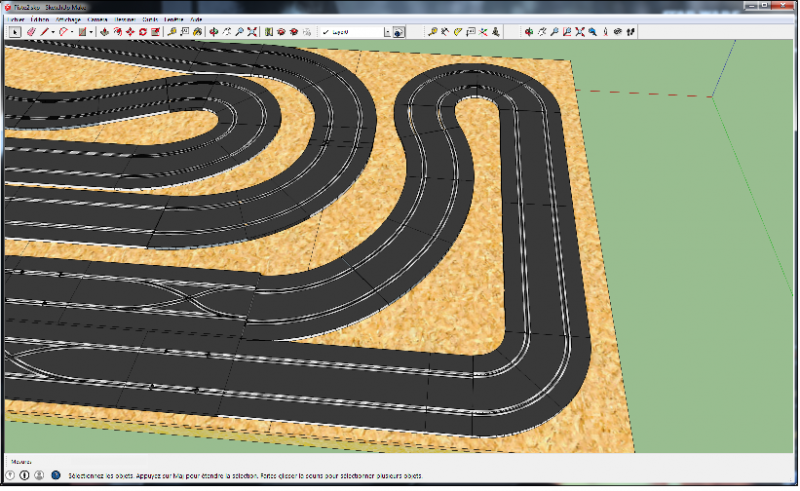Screen dimensions: 800x491
Task: Choose the Arc drawing tool
Action: click(63, 32)
